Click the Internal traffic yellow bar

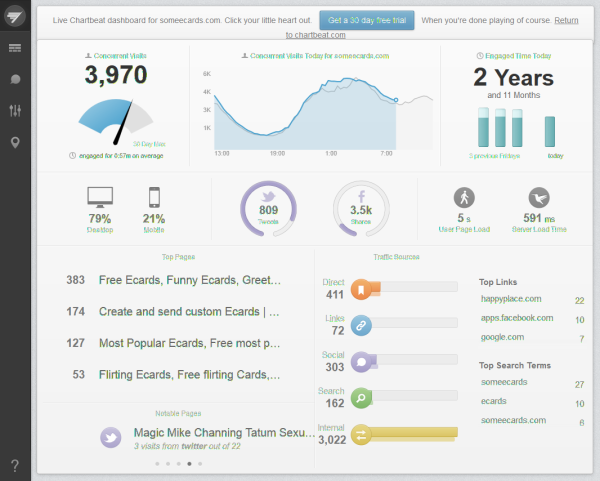(x=414, y=433)
